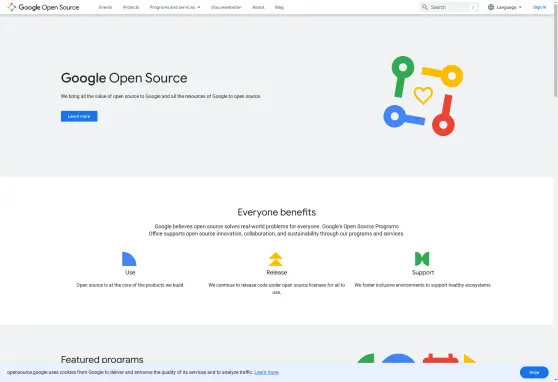This screenshot has height=382, width=558.
Task: Expand Programs and services dropdown
Action: point(175,7)
